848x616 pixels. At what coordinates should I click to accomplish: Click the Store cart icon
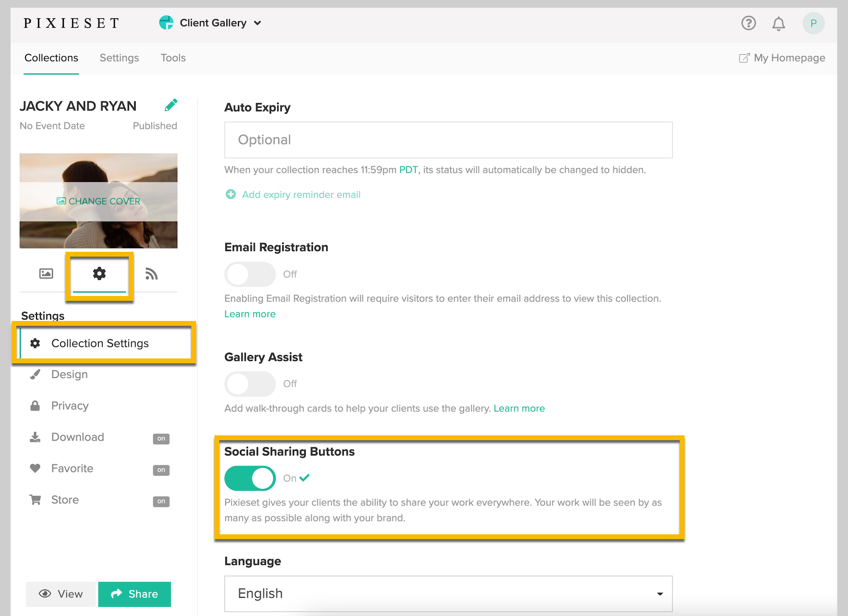pyautogui.click(x=35, y=500)
